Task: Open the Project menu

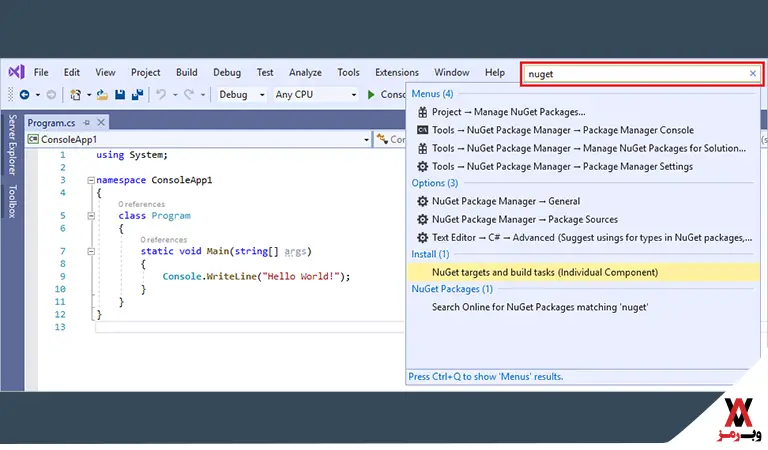Action: pos(145,72)
